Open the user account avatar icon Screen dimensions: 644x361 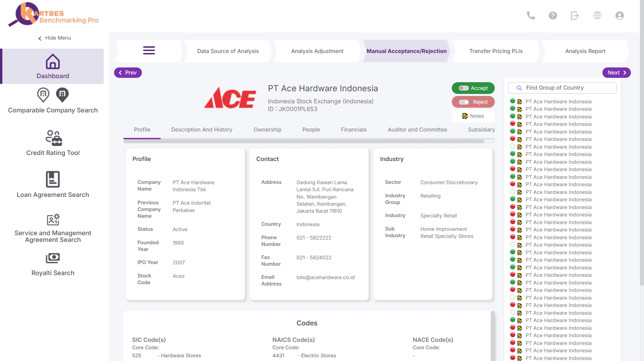[620, 15]
